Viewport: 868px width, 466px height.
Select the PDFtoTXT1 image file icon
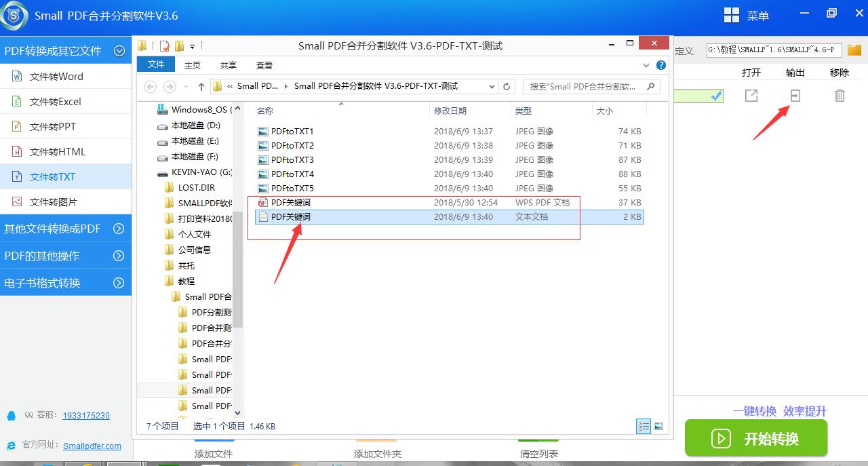coord(263,131)
